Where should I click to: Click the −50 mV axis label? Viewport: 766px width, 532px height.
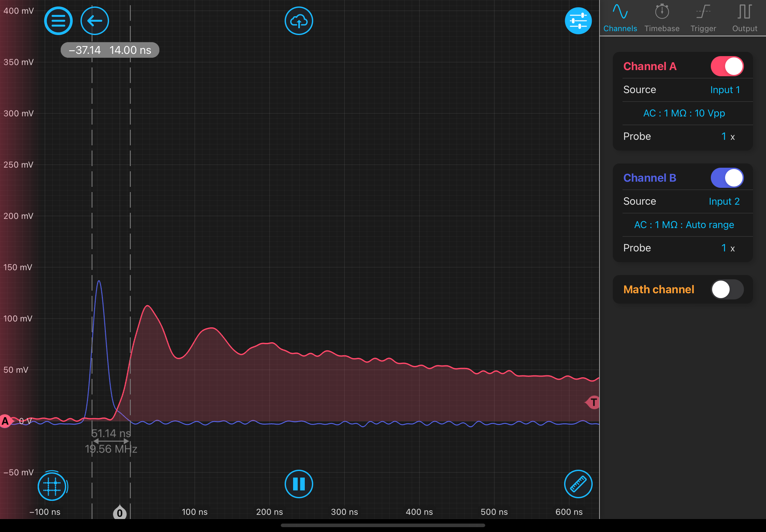(x=19, y=472)
